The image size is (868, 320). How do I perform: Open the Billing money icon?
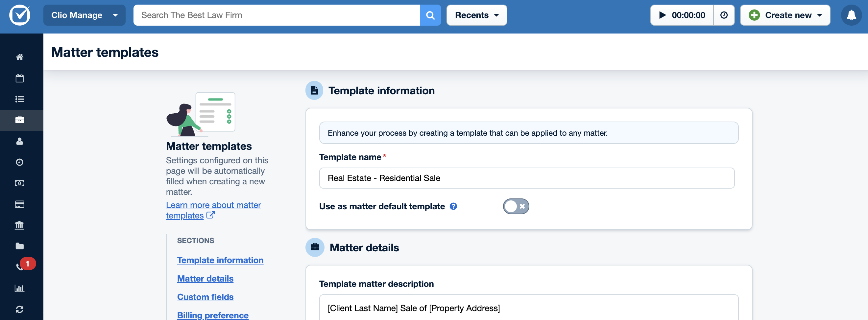[19, 183]
